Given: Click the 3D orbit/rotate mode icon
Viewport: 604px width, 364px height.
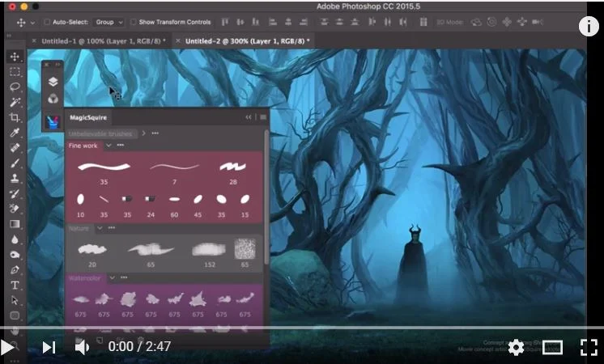Looking at the screenshot, I should (477, 22).
